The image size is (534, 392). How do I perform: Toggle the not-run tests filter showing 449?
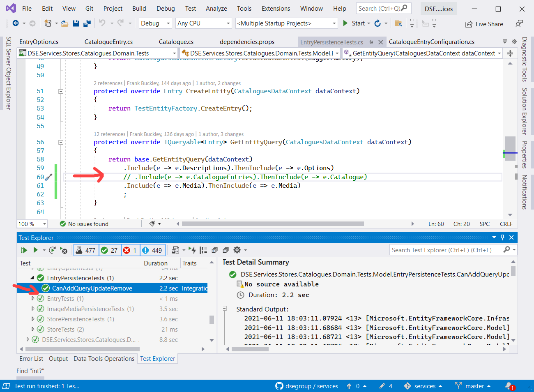click(x=152, y=250)
